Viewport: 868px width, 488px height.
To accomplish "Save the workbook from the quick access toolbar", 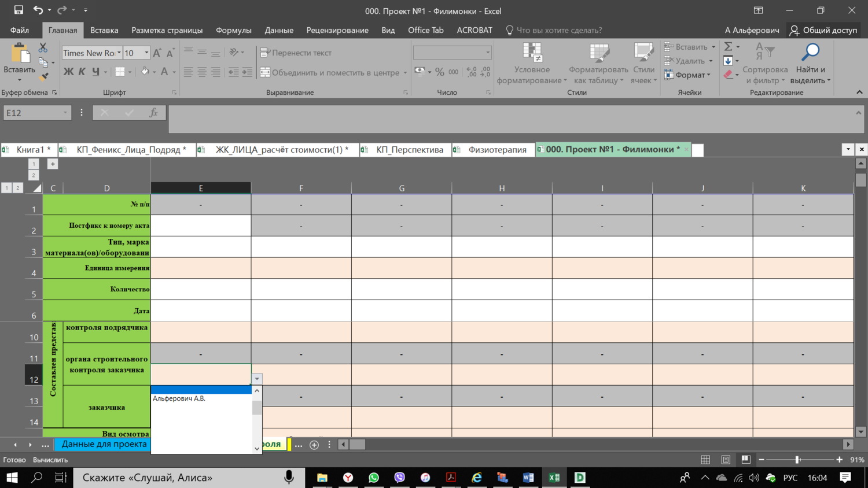I will pyautogui.click(x=19, y=10).
